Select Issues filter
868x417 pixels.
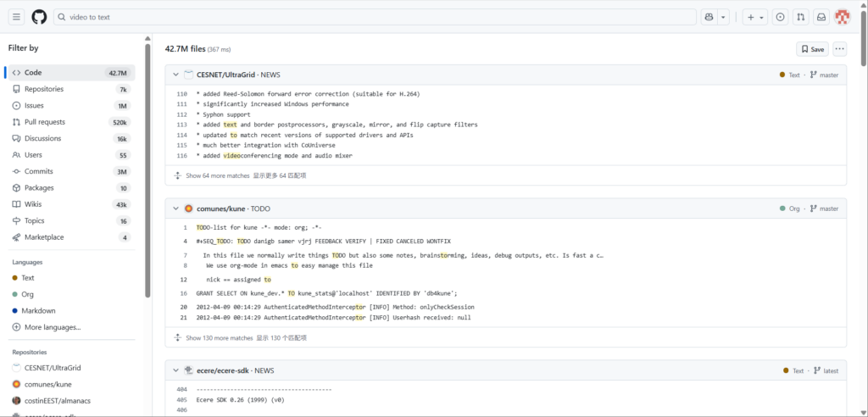(x=71, y=106)
